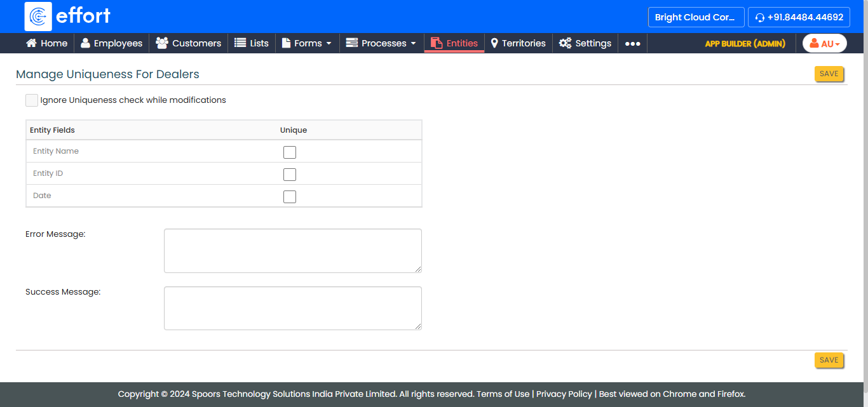Expand the Processes dropdown menu

click(x=381, y=43)
